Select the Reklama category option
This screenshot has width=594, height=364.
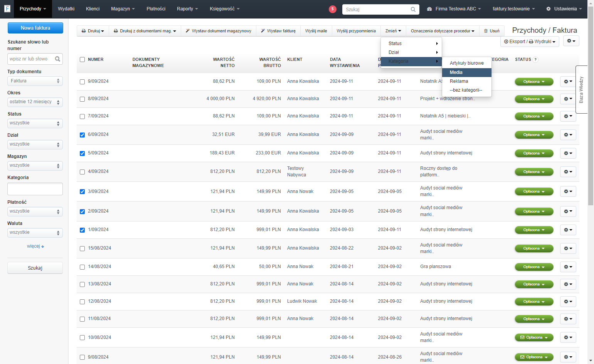467,81
